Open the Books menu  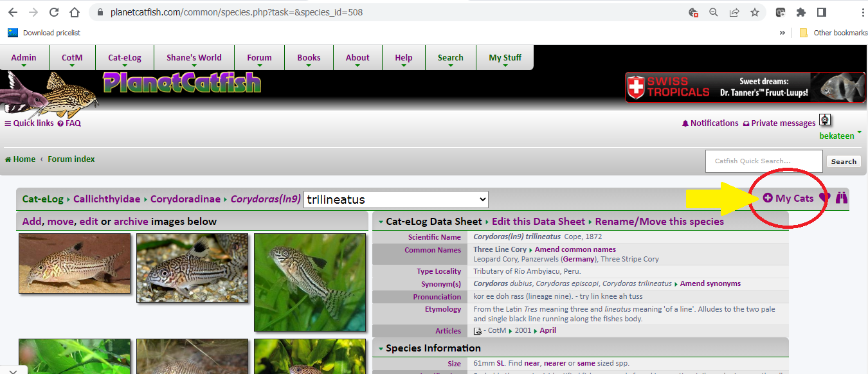pyautogui.click(x=309, y=58)
